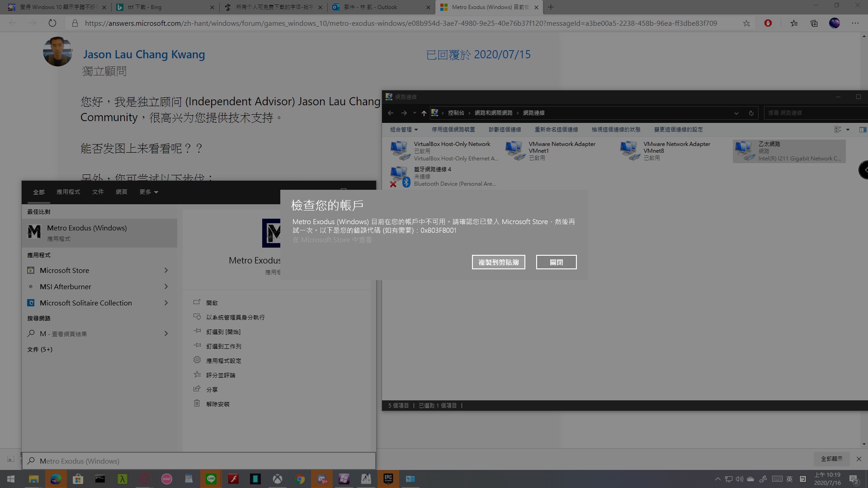Image resolution: width=868 pixels, height=488 pixels.
Task: Select the 藍牙網路連線 4 adapter
Action: [x=444, y=176]
